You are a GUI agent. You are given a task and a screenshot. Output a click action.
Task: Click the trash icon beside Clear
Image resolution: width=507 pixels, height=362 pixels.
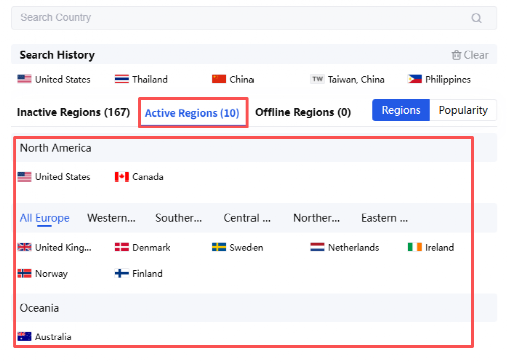(x=456, y=55)
